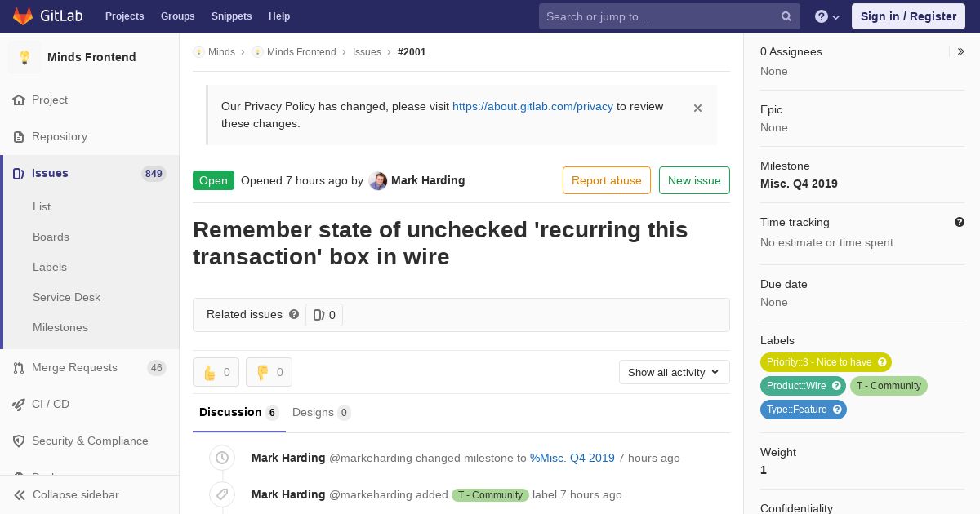Click the #2001 breadcrumb link
The width and height of the screenshot is (980, 514).
412,52
